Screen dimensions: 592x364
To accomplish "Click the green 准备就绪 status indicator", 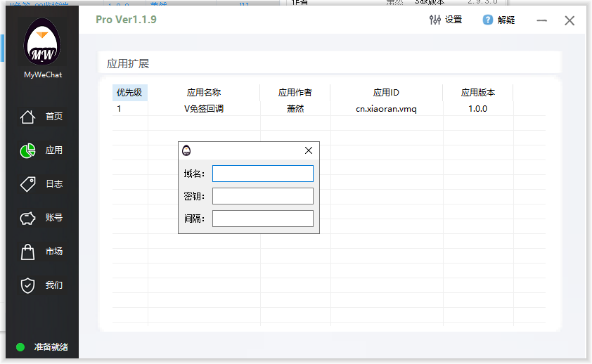I will tap(20, 346).
